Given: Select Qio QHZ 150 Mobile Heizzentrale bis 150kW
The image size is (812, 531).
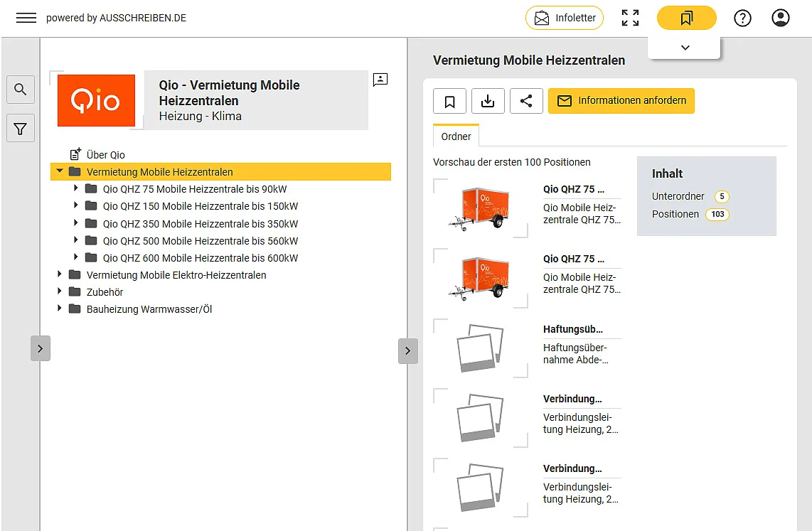Looking at the screenshot, I should point(201,206).
